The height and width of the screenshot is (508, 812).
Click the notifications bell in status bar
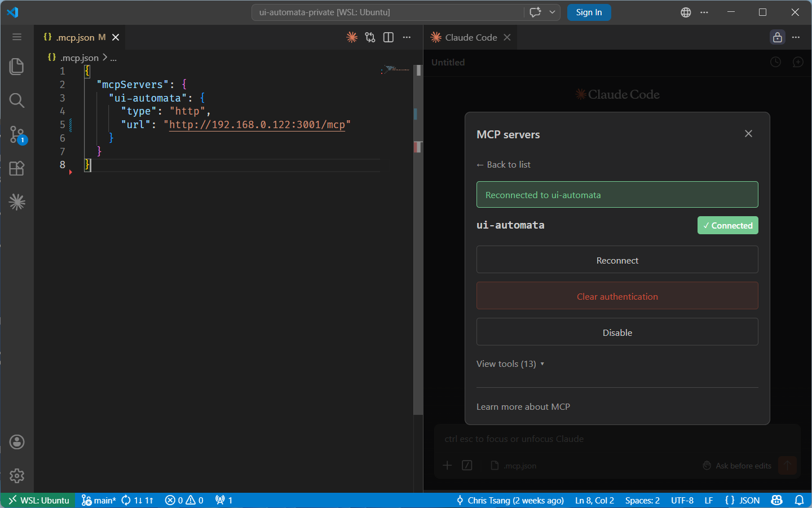(800, 500)
